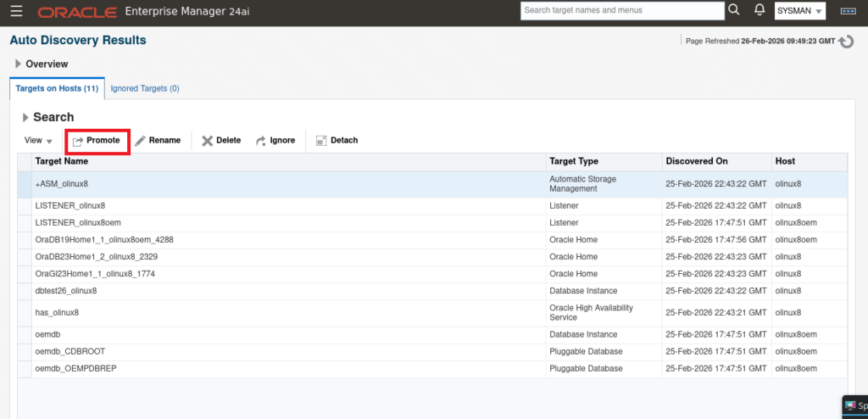Viewport: 868px width, 419px height.
Task: Open the hamburger navigation menu
Action: [x=17, y=12]
